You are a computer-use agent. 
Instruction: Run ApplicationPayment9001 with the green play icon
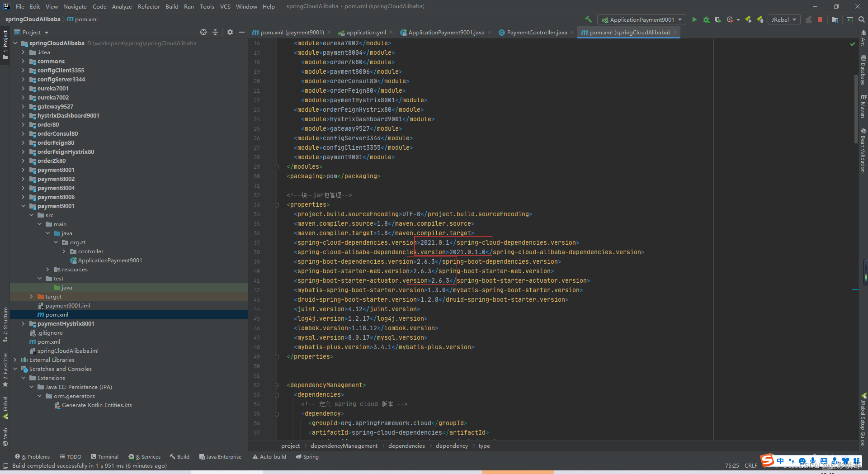click(x=694, y=19)
